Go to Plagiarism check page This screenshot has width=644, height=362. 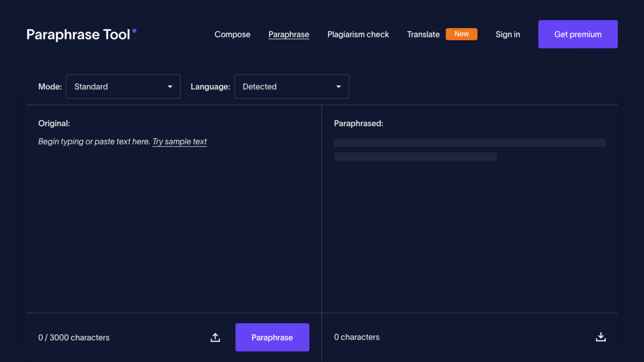point(358,35)
